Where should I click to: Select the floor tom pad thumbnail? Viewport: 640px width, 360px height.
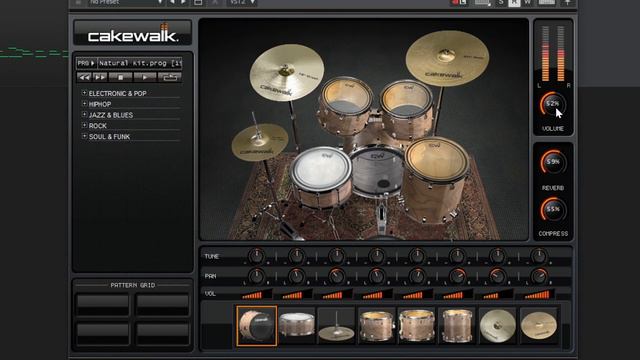(x=457, y=326)
